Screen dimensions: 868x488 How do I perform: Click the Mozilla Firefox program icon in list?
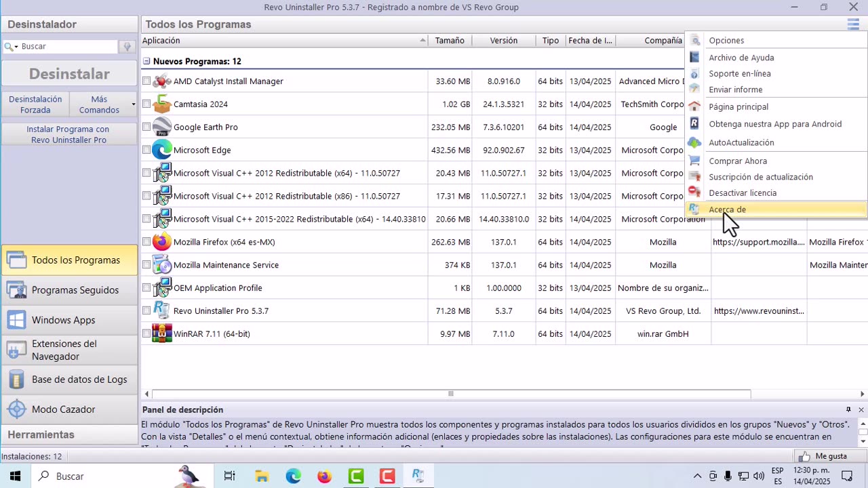click(162, 242)
